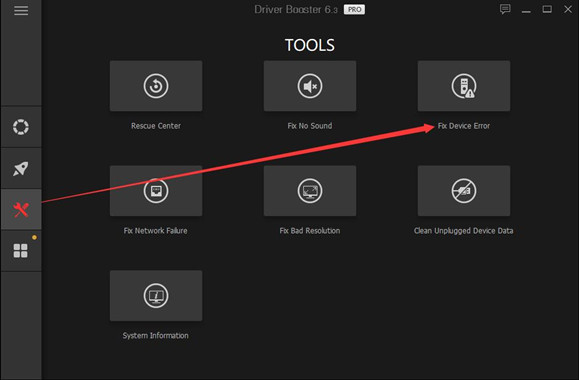Open the System Information tile
Viewport: 579px width, 380px height.
click(156, 296)
